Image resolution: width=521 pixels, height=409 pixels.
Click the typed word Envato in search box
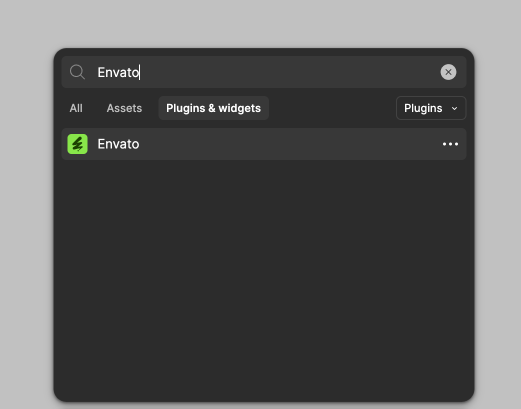tap(118, 72)
